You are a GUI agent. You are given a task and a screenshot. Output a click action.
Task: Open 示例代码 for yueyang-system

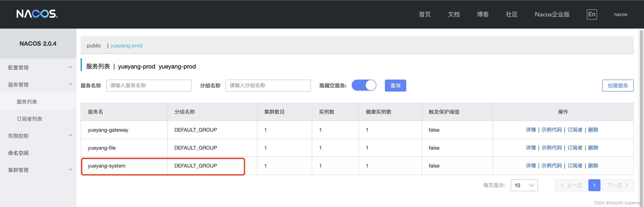click(x=551, y=165)
